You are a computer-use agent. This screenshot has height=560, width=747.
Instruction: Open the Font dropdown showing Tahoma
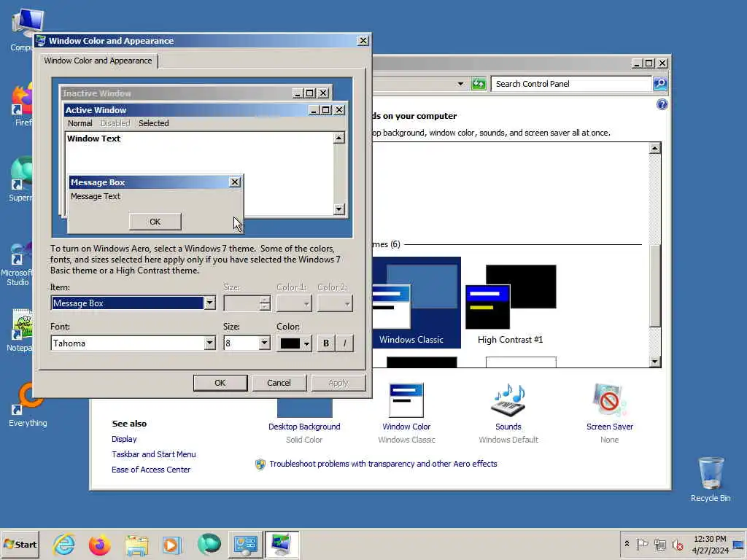pos(209,343)
